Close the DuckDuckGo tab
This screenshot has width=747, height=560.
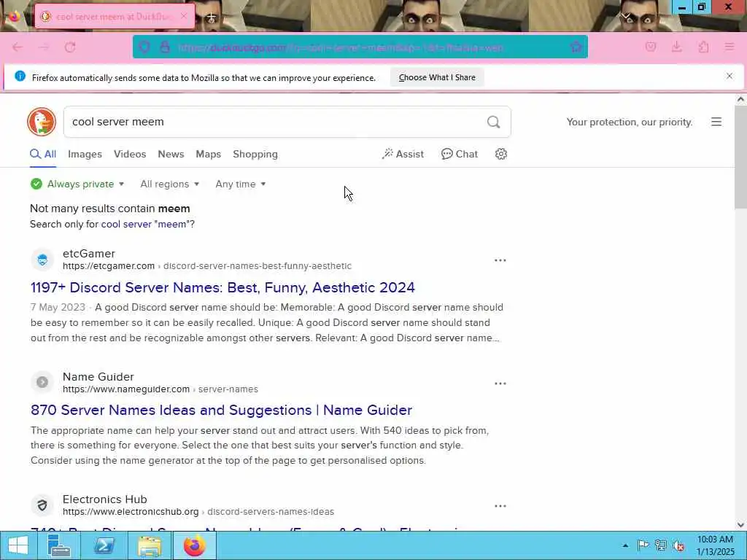tap(184, 16)
